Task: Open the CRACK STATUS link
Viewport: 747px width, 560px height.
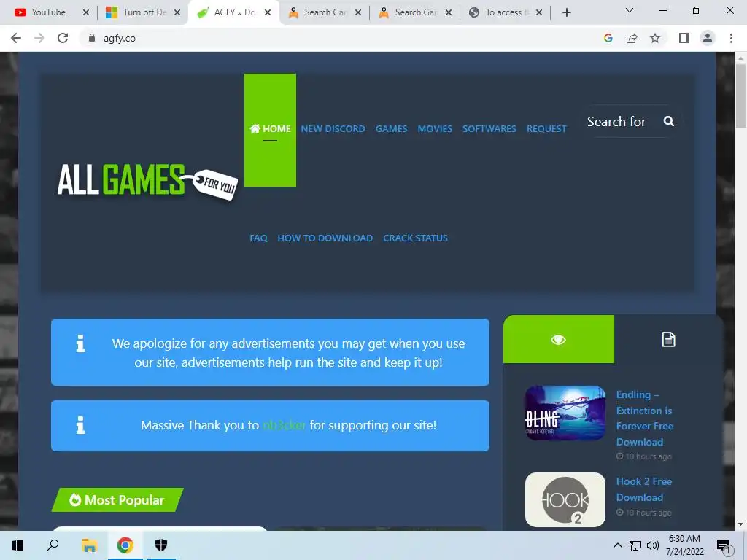Action: pyautogui.click(x=415, y=238)
